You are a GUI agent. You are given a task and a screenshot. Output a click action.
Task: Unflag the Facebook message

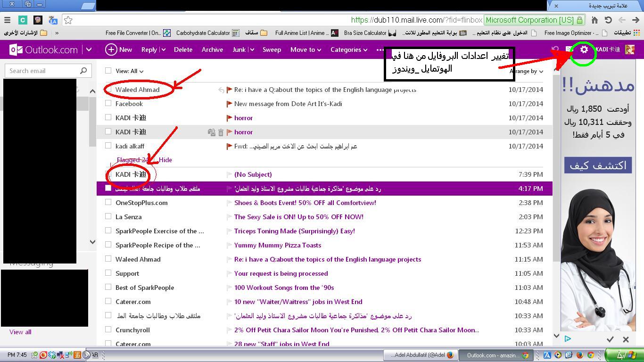(x=230, y=104)
